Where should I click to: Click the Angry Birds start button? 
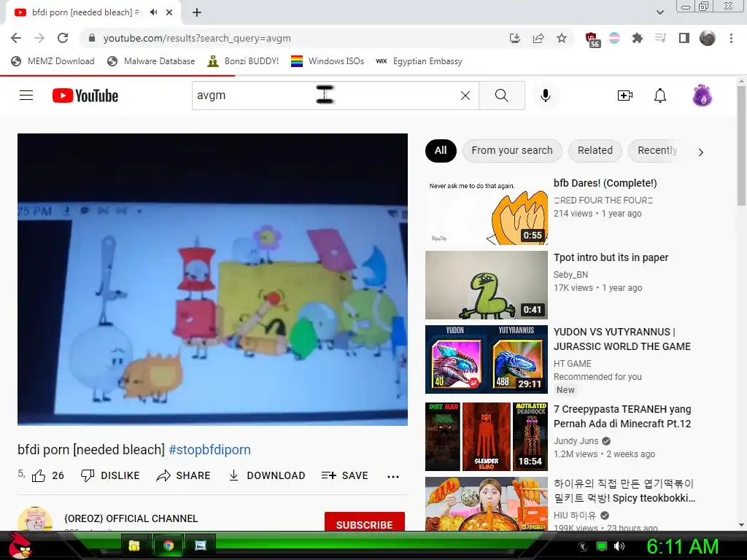click(x=20, y=545)
